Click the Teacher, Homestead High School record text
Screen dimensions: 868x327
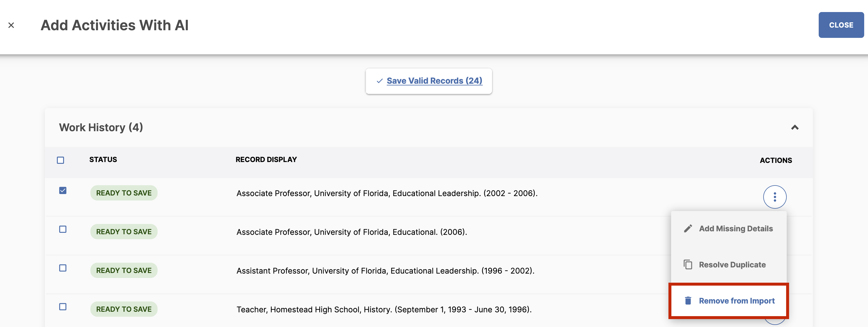pos(384,309)
